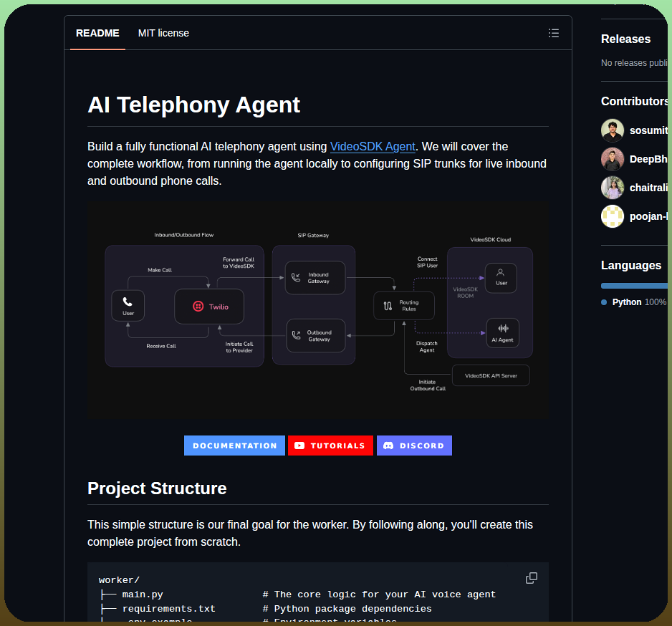
Task: Click the 'No releases published' text
Action: coord(634,63)
